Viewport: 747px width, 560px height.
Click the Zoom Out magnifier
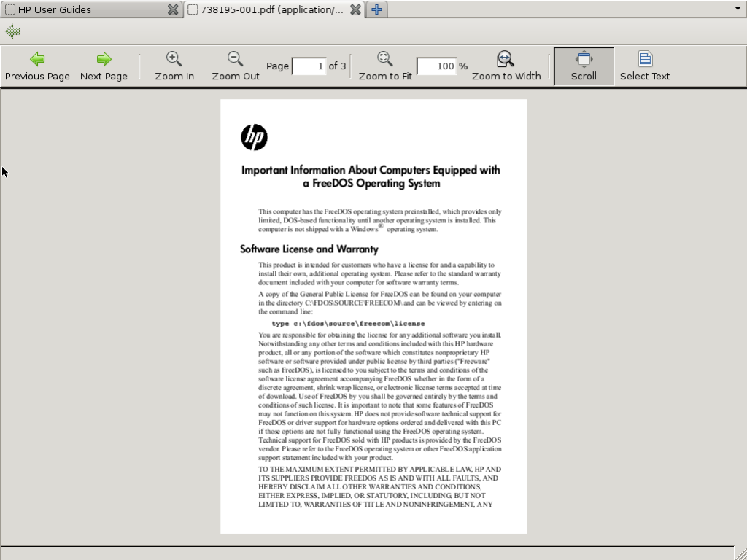236,66
